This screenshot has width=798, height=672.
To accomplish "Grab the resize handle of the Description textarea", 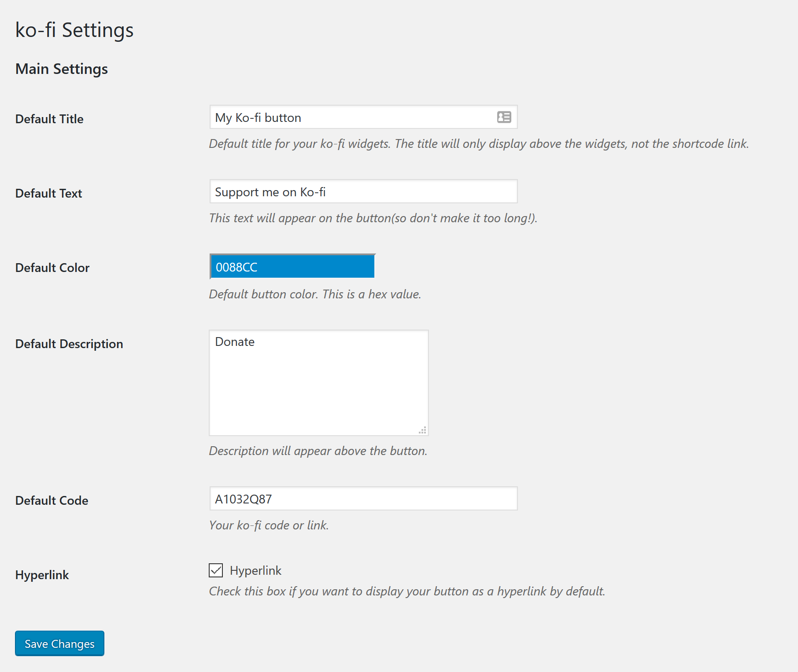I will point(423,430).
